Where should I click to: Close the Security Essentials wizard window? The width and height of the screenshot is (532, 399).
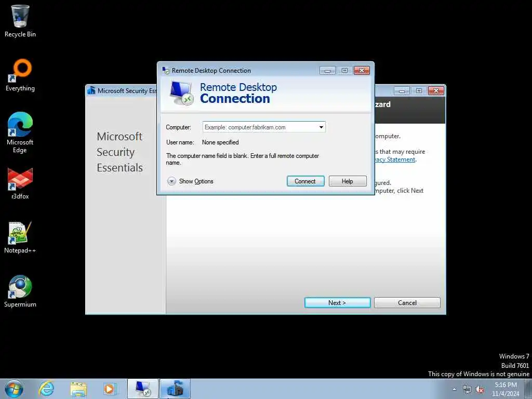click(x=436, y=90)
